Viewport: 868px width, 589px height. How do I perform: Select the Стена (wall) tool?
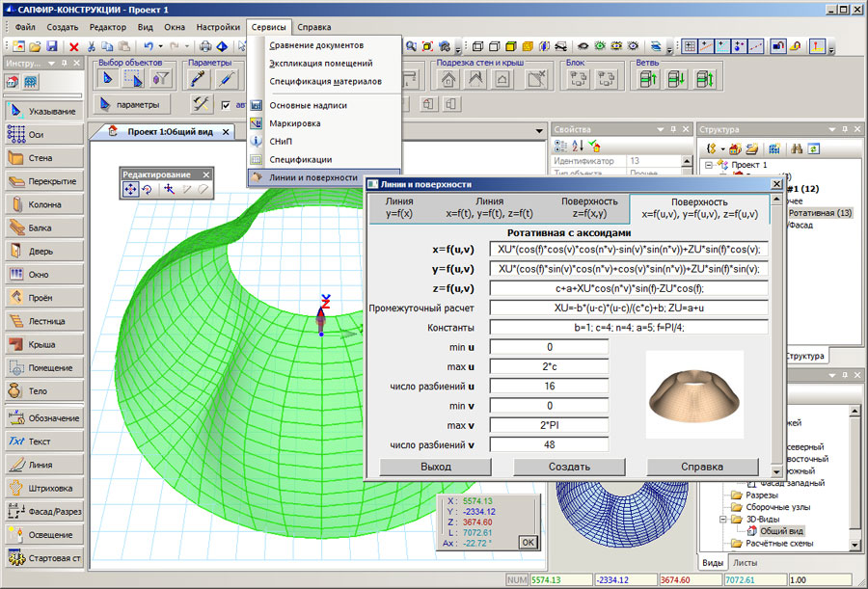(x=43, y=157)
